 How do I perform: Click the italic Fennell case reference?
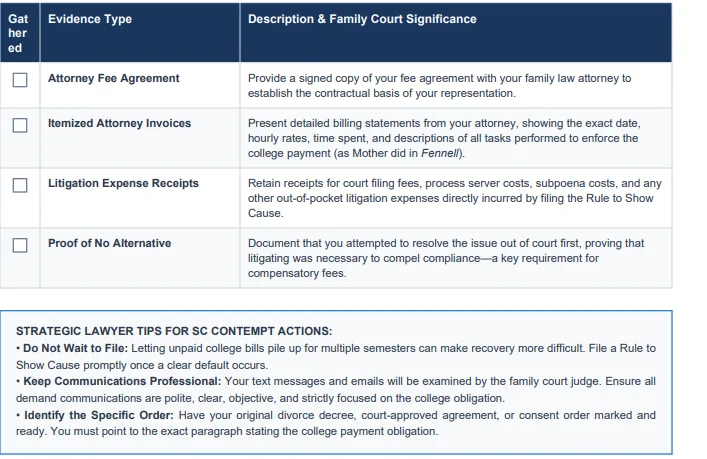pyautogui.click(x=440, y=153)
